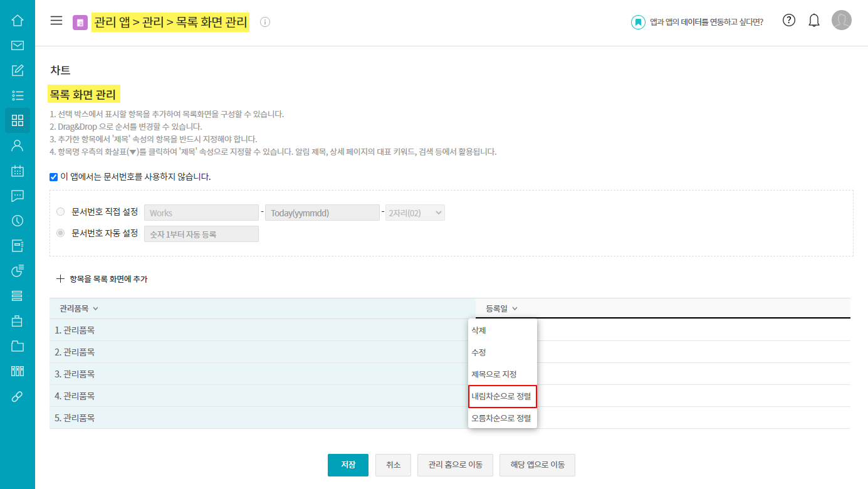Open the help question mark icon
Screen dimensions: 868x489
pos(789,21)
